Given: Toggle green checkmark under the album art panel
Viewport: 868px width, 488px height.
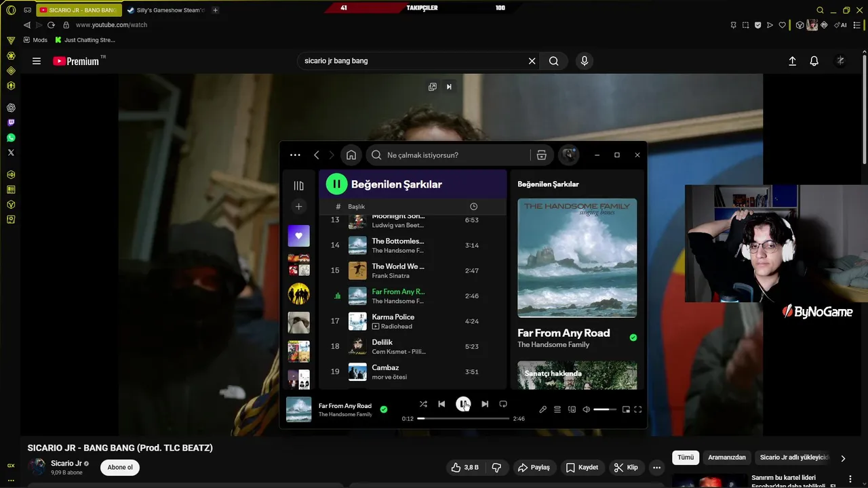Looking at the screenshot, I should point(633,338).
